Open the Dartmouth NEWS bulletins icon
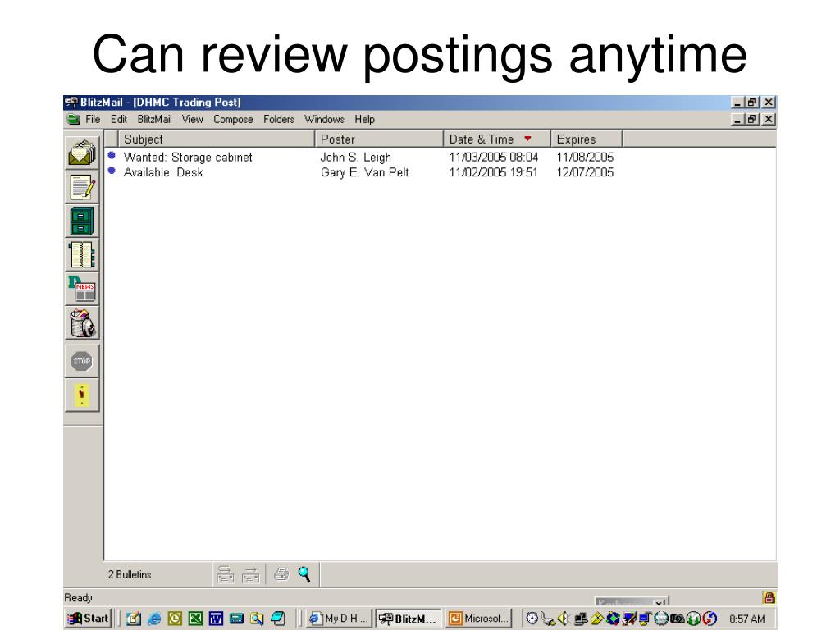The height and width of the screenshot is (630, 840). click(x=82, y=289)
